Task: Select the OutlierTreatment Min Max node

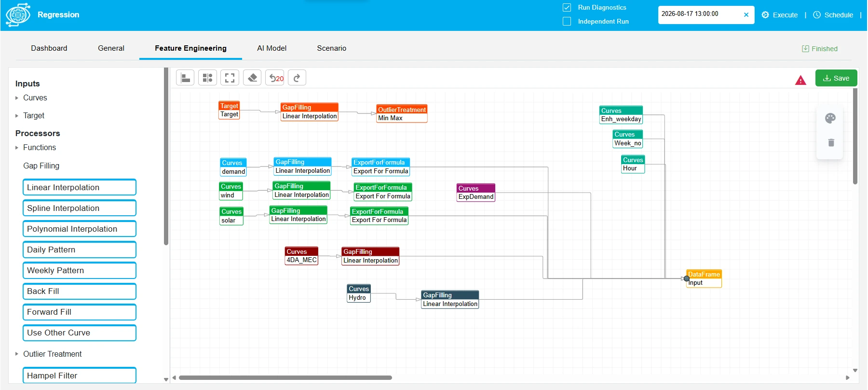Action: pyautogui.click(x=402, y=114)
